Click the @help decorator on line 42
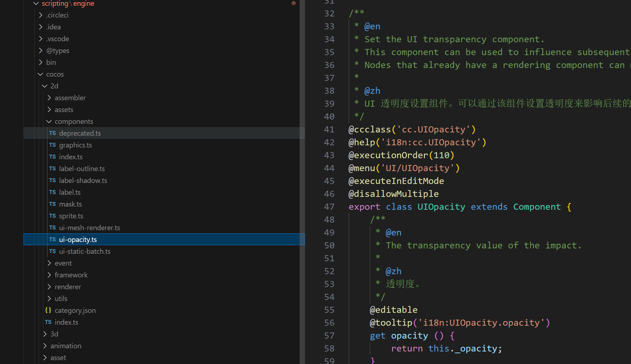 click(417, 142)
